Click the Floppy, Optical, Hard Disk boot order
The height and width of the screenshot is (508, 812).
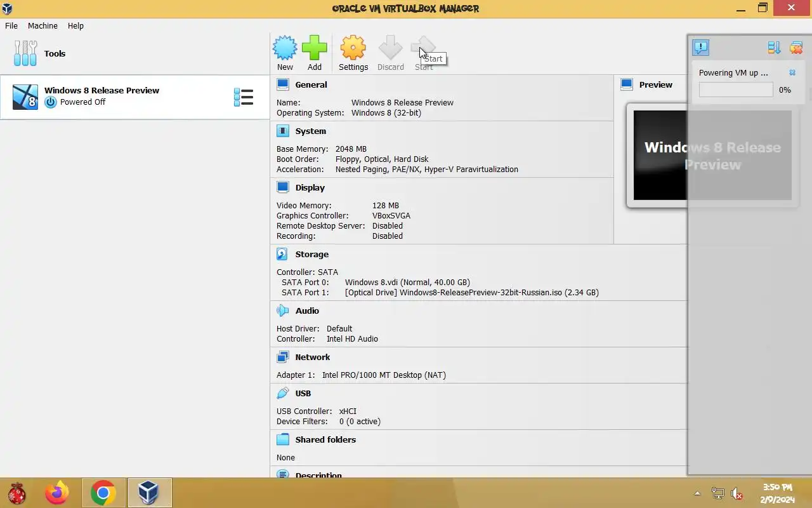(382, 159)
